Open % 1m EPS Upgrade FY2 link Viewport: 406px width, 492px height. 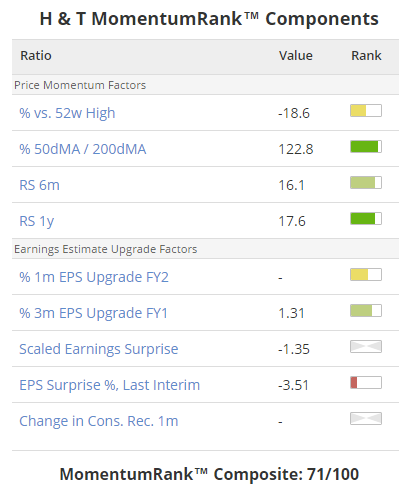point(94,277)
